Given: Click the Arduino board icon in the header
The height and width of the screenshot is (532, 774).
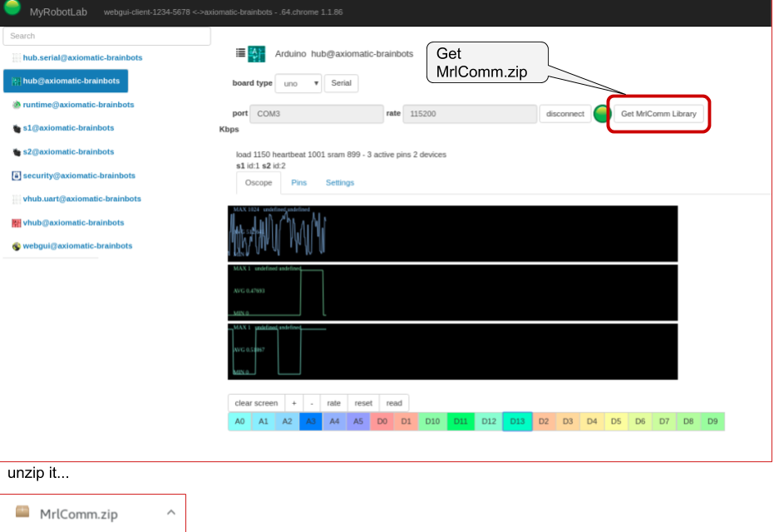Looking at the screenshot, I should tap(257, 52).
